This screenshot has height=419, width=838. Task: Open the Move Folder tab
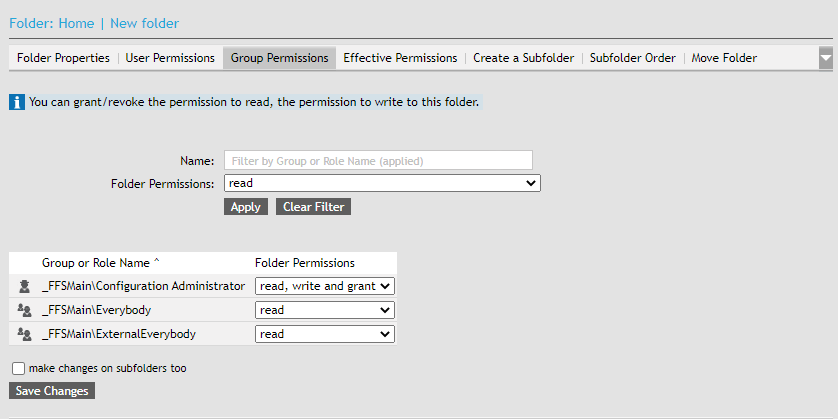point(724,58)
